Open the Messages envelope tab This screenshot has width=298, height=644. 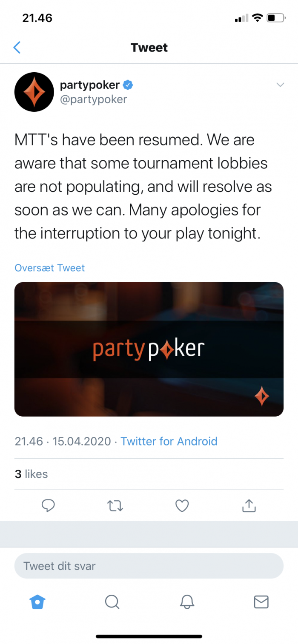tap(261, 601)
